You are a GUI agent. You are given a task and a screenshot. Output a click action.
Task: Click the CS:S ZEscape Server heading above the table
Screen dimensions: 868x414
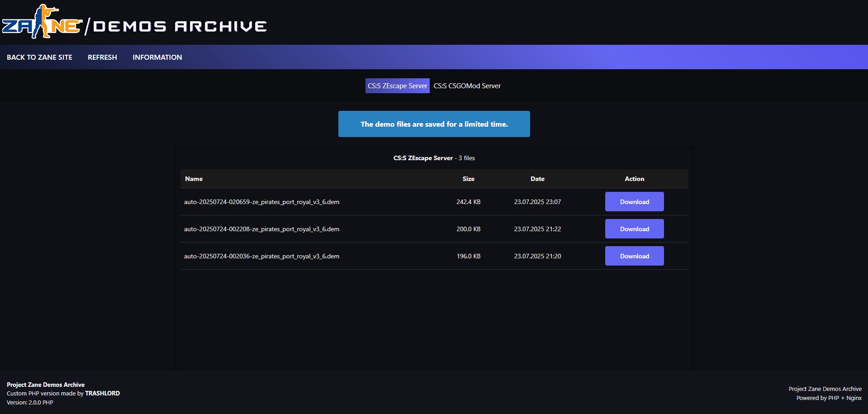coord(422,158)
